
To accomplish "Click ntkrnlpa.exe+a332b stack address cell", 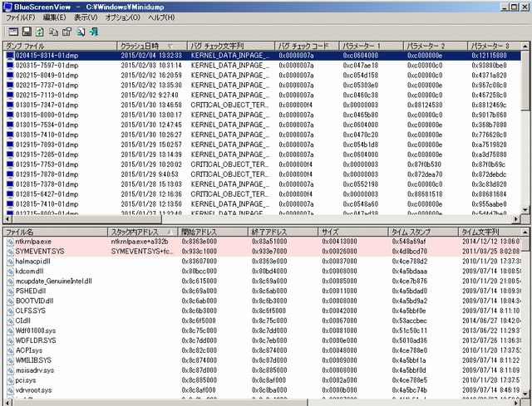I will [x=140, y=242].
